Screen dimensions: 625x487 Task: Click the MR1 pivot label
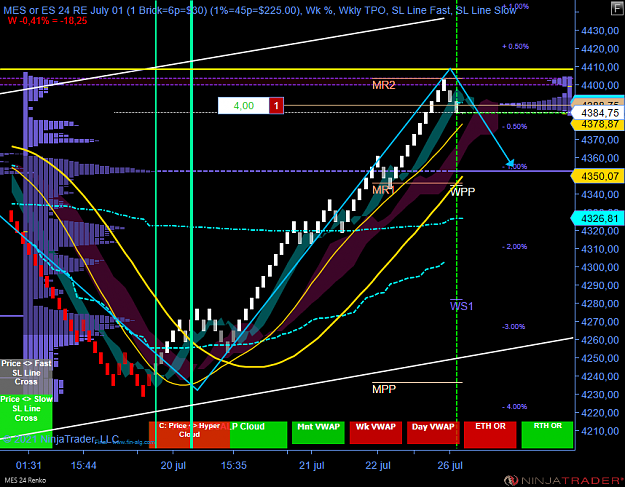pos(383,190)
